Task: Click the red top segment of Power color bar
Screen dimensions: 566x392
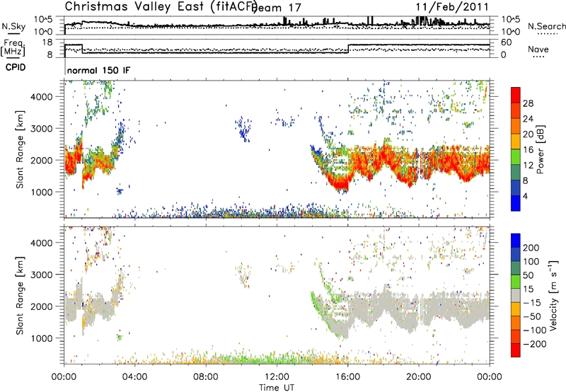Action: (516, 96)
